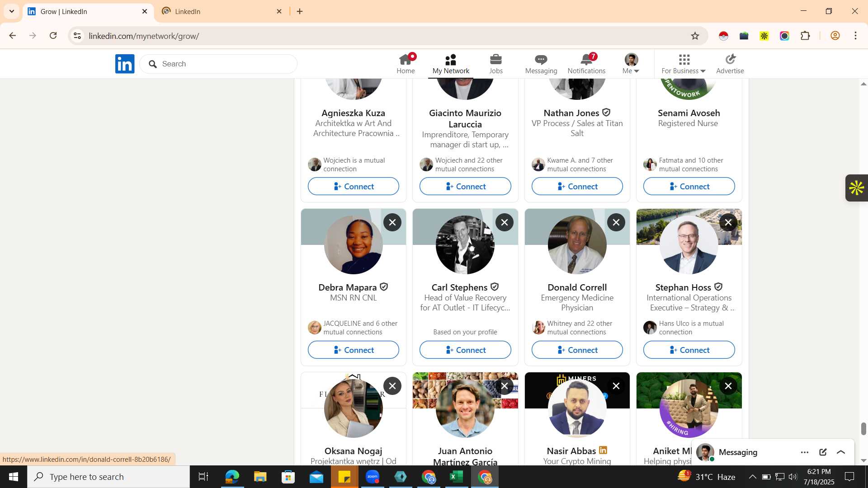
Task: Click the page vertical scrollbar thumb
Action: pos(863,428)
